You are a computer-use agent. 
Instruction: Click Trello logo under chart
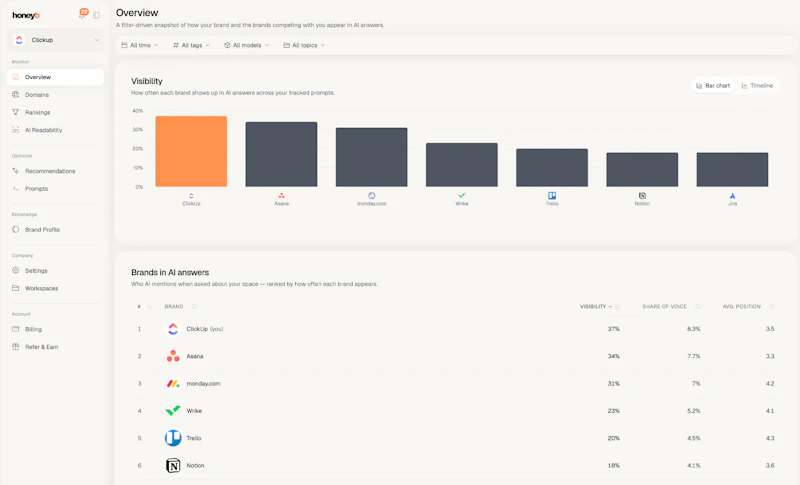pyautogui.click(x=552, y=195)
